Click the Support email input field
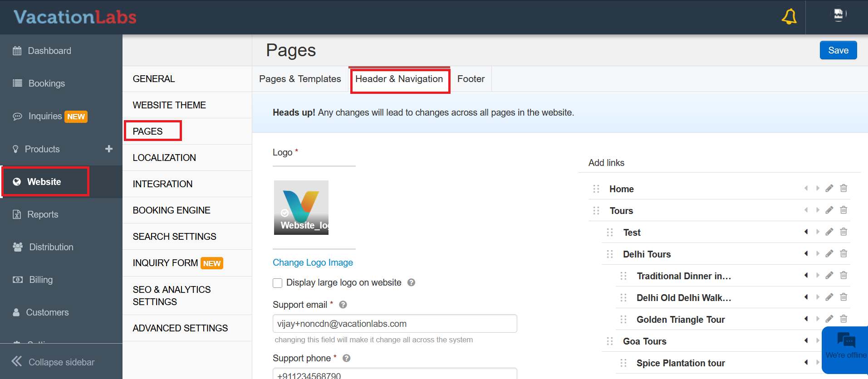Image resolution: width=868 pixels, height=379 pixels. click(x=395, y=324)
